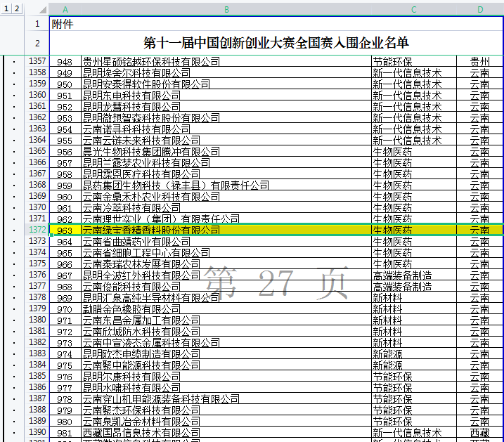
Task: Select column D header
Action: pyautogui.click(x=480, y=10)
